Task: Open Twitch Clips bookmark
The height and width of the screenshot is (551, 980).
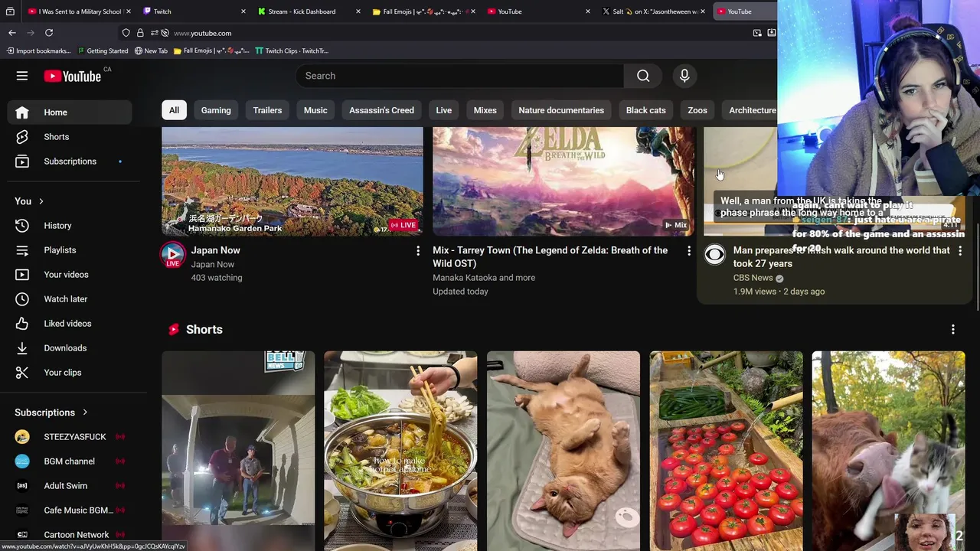Action: [292, 51]
